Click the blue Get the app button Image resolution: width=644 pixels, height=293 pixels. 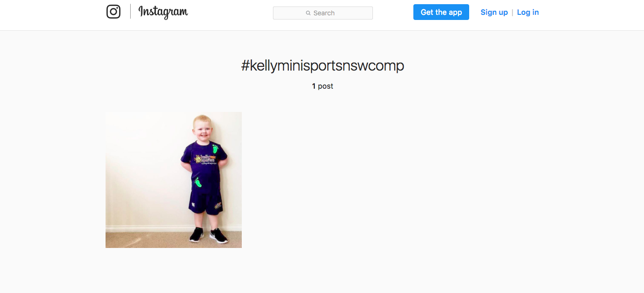[x=441, y=12]
